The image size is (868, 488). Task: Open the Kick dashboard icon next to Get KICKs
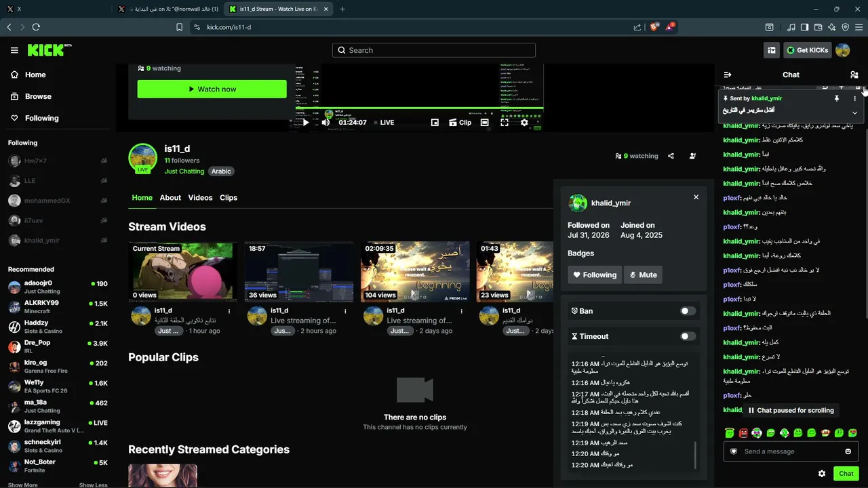[x=771, y=50]
